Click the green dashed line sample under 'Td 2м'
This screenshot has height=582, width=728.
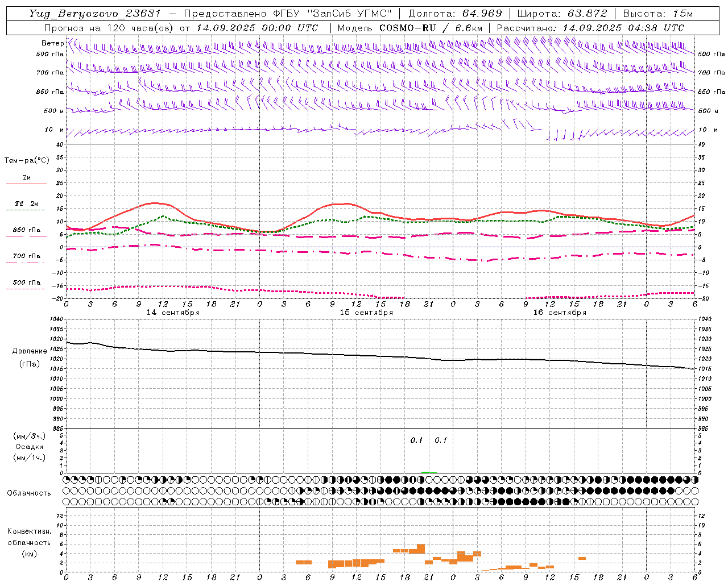(x=25, y=210)
